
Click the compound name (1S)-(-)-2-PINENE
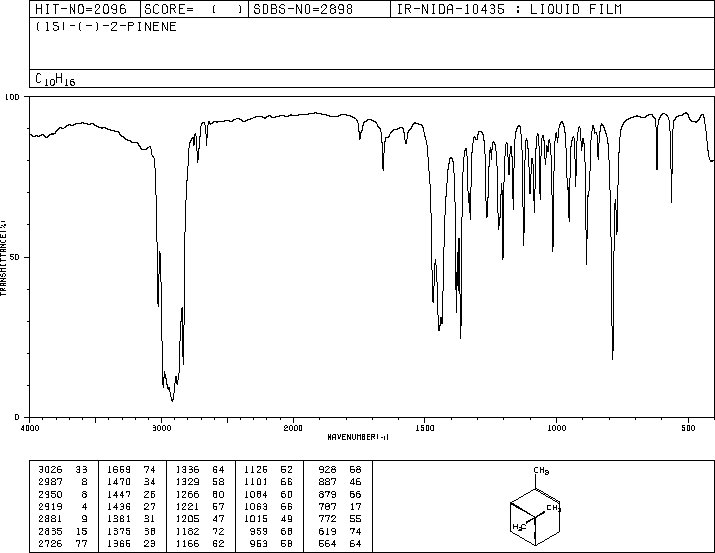[106, 26]
